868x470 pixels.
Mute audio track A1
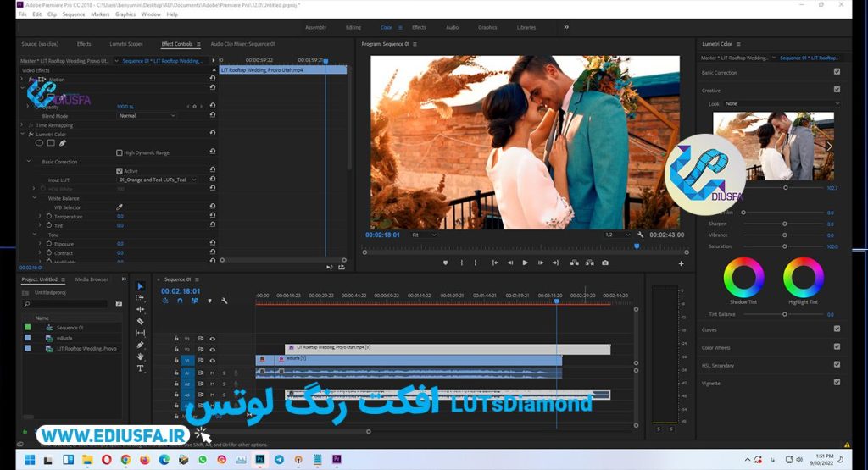[212, 373]
